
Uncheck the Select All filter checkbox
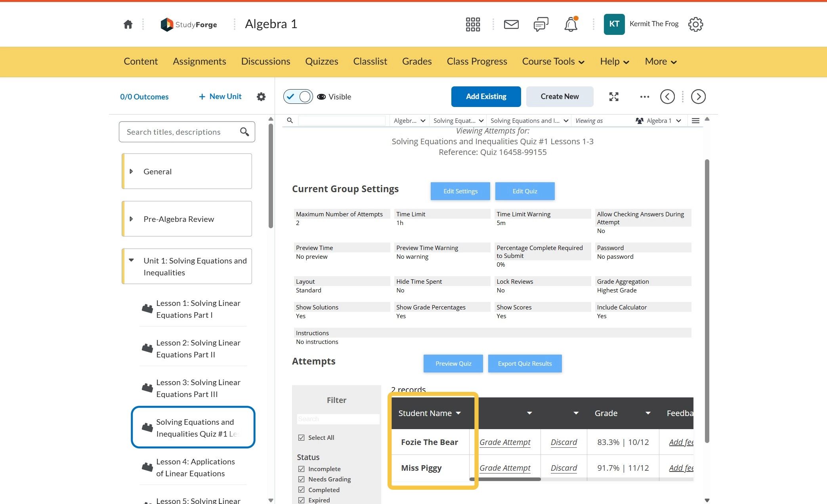point(301,438)
